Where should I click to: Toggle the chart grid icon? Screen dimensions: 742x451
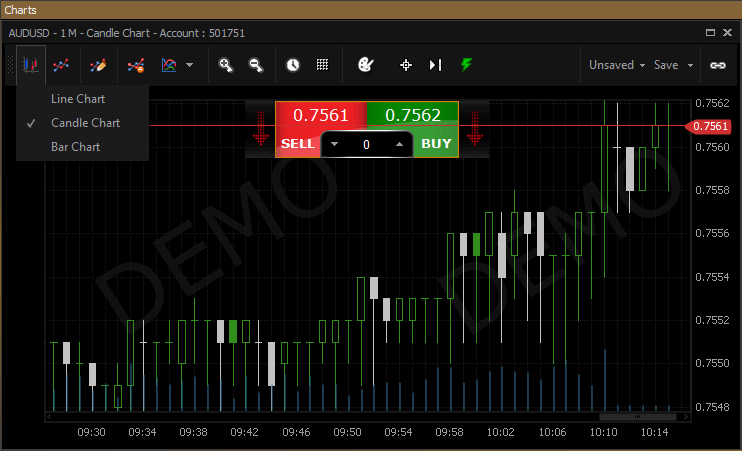[322, 65]
